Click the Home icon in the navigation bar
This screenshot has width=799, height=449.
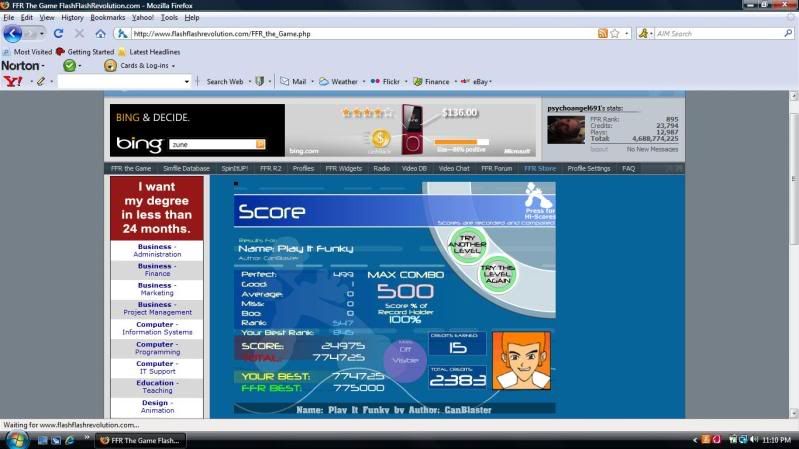point(100,33)
